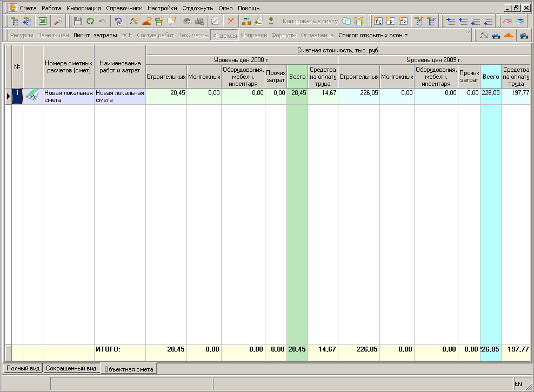Click the lower-toolbar orange bricks icon

click(509, 35)
